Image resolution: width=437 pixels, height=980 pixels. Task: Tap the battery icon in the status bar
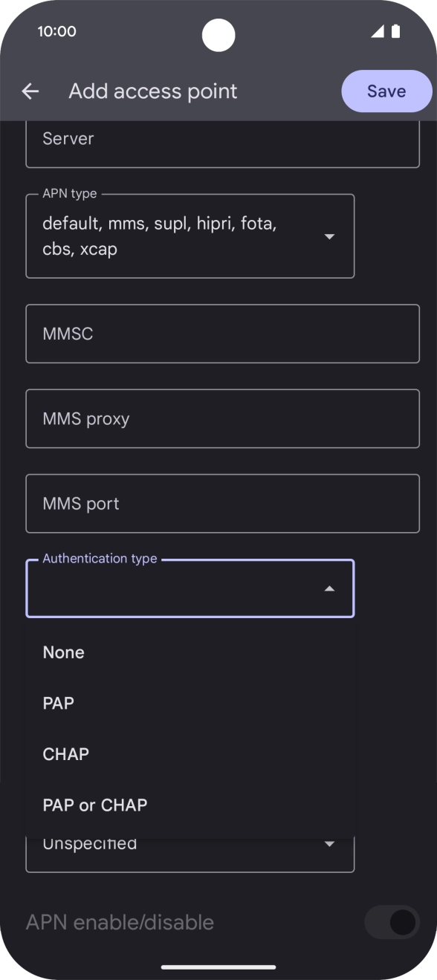tap(395, 31)
